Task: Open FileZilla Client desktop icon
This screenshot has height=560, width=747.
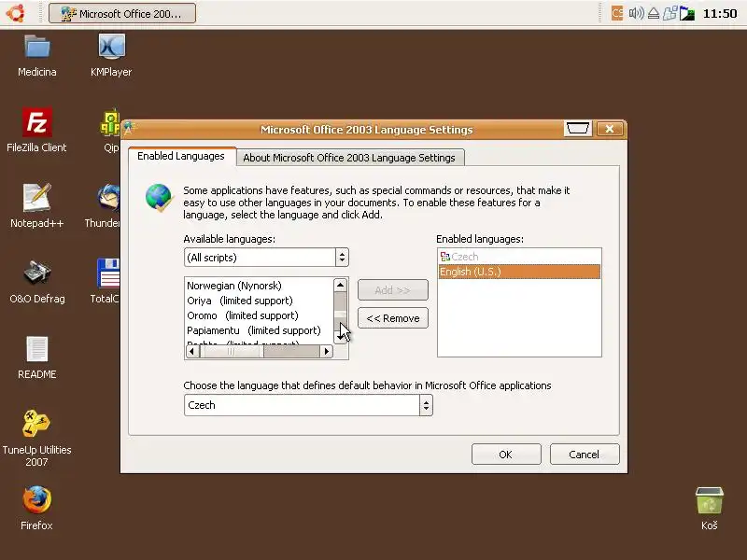Action: (x=37, y=122)
